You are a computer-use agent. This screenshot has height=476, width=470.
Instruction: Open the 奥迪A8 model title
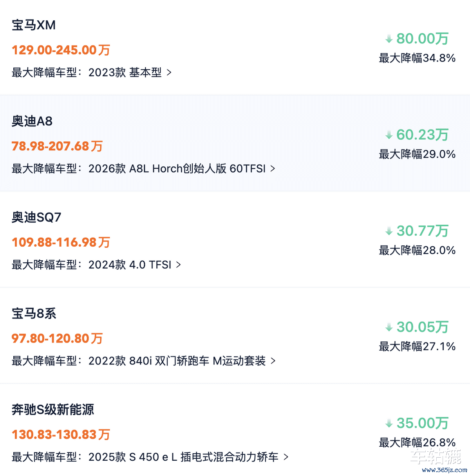[32, 121]
